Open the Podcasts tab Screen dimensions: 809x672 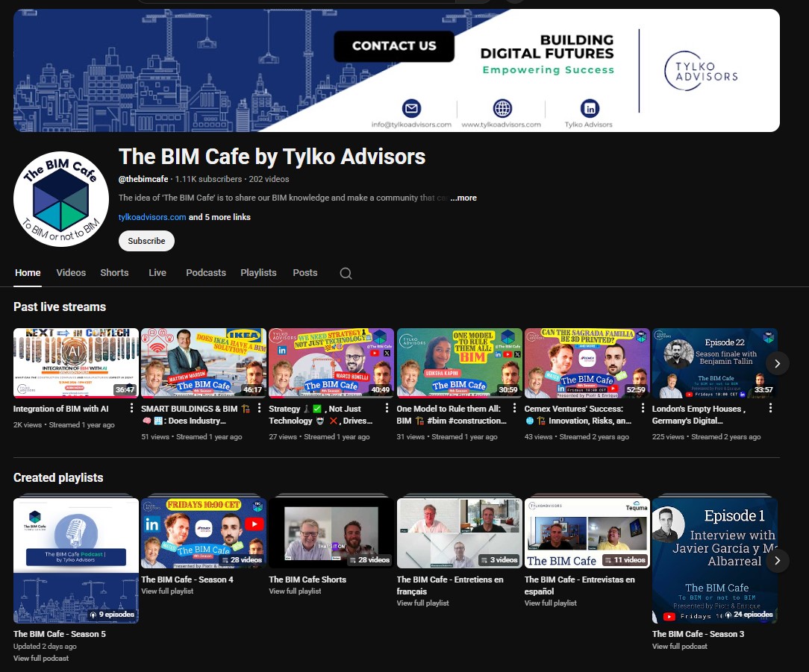coord(206,273)
